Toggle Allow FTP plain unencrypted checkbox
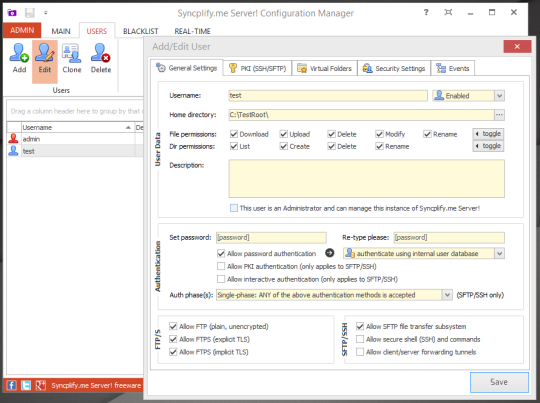This screenshot has height=403, width=540. 173,326
